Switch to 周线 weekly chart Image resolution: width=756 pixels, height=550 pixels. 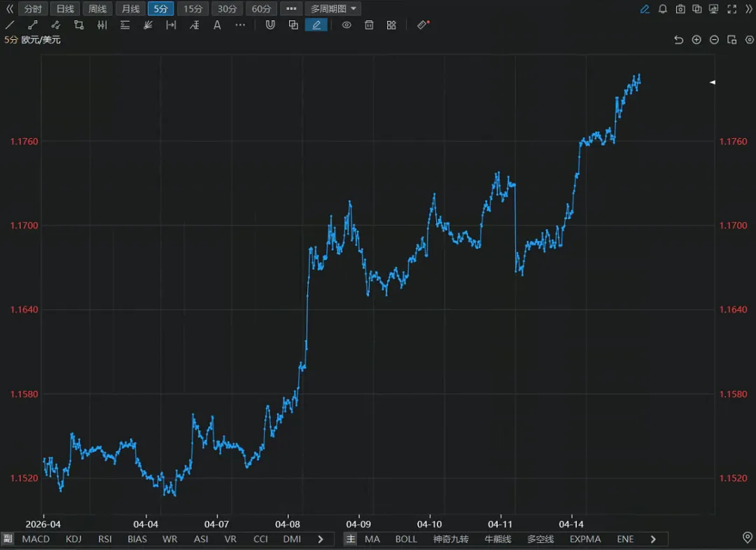coord(97,8)
